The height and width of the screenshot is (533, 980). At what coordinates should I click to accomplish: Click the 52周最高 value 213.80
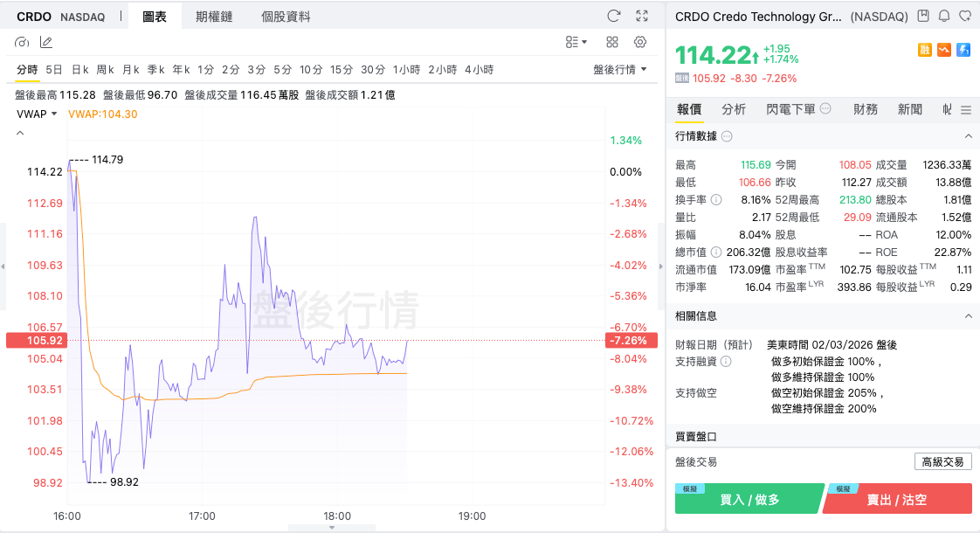[x=856, y=200]
